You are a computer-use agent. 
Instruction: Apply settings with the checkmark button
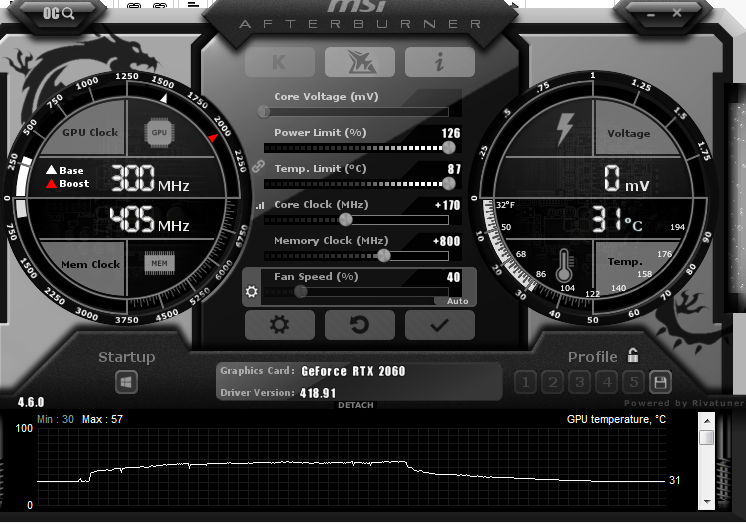440,325
